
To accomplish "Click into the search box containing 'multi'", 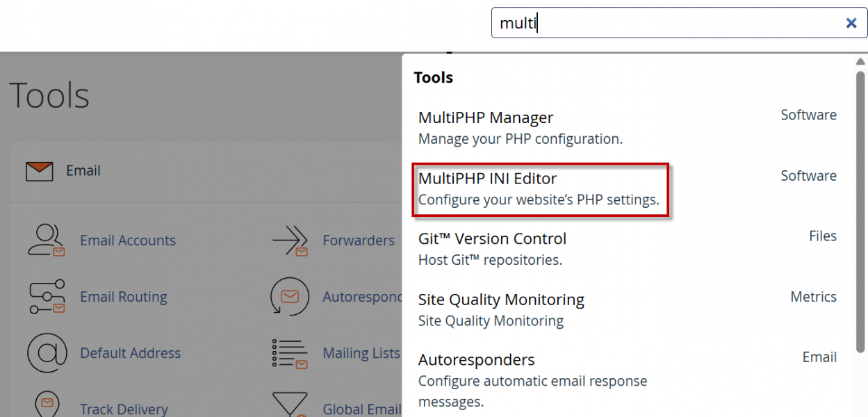I will (660, 23).
